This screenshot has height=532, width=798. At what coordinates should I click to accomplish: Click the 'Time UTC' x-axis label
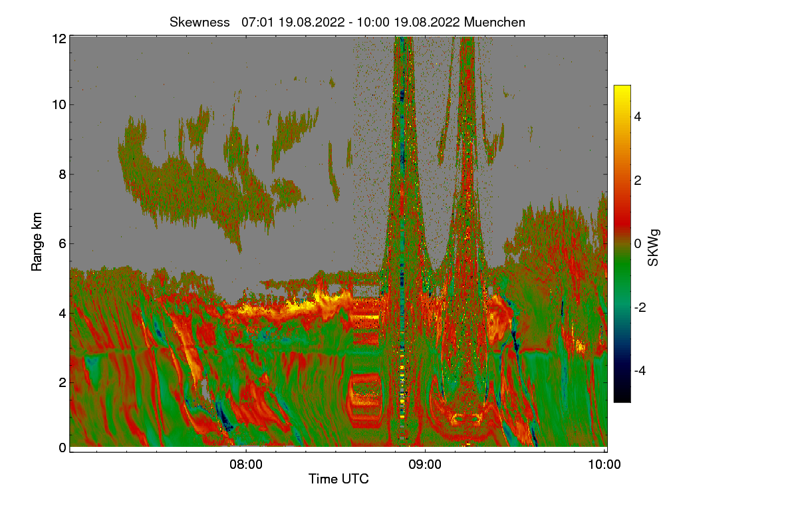tap(338, 479)
